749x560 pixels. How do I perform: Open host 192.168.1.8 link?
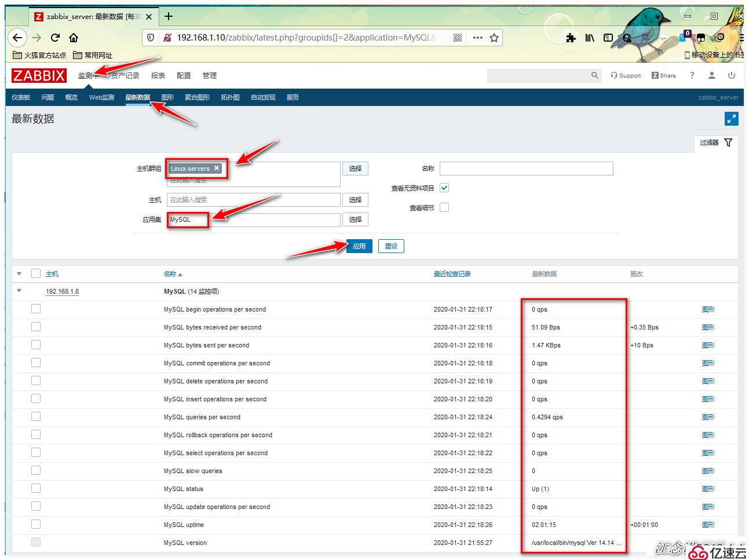tap(62, 291)
